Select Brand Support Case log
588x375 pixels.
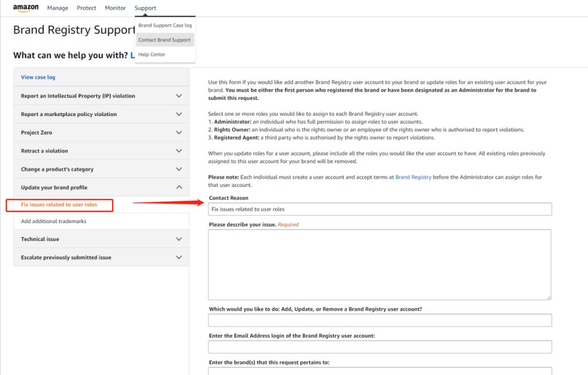[165, 25]
